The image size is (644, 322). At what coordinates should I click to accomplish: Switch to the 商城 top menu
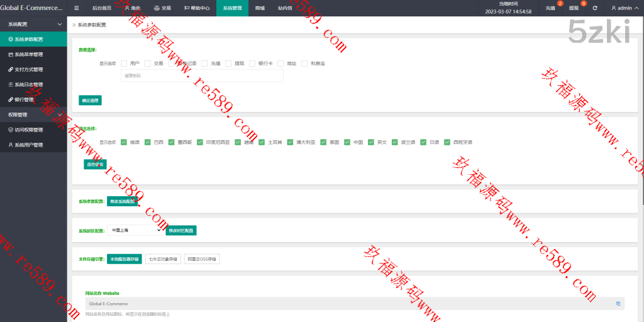point(260,8)
